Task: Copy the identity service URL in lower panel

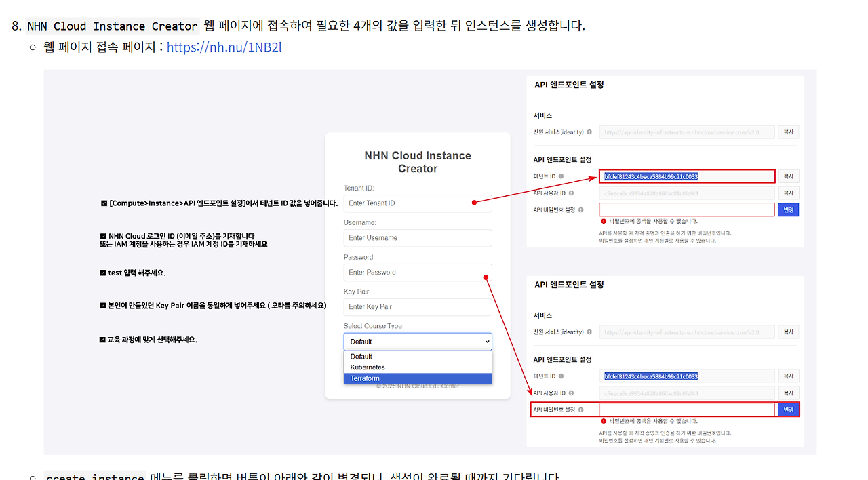Action: pos(789,332)
